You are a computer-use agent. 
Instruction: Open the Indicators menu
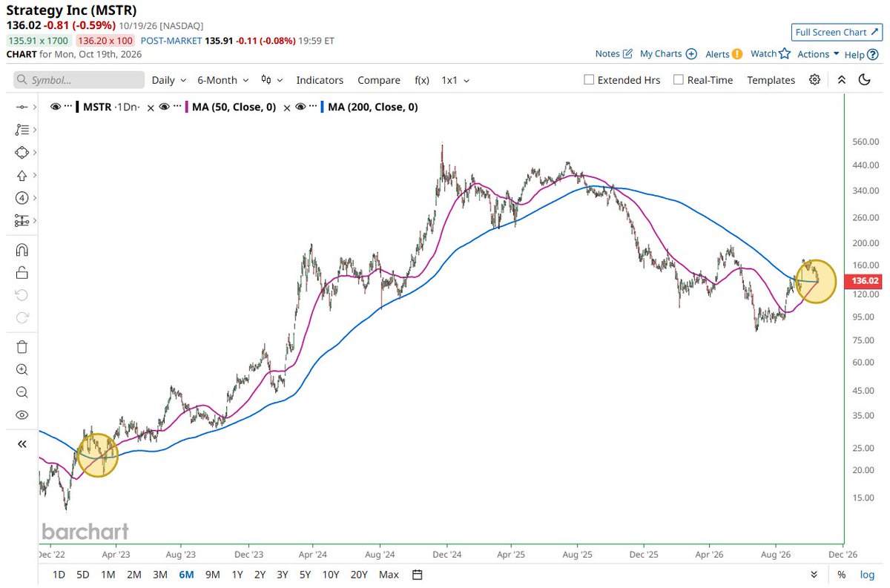pos(320,80)
